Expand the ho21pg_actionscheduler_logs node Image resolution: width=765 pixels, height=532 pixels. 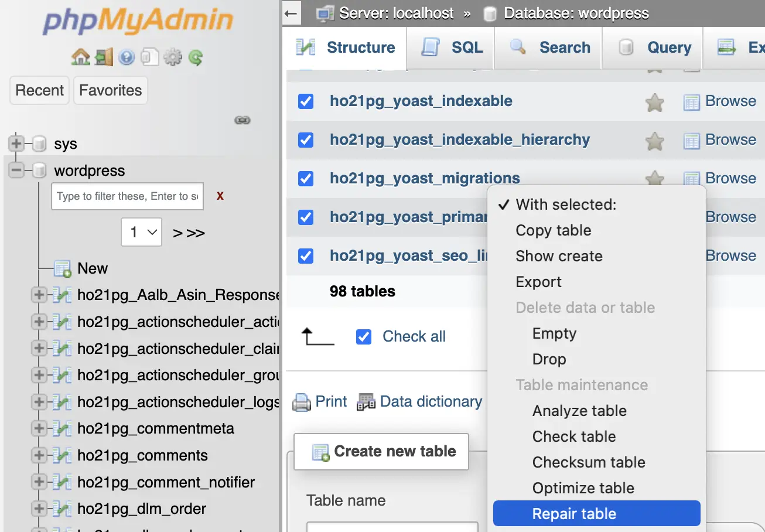pyautogui.click(x=39, y=402)
